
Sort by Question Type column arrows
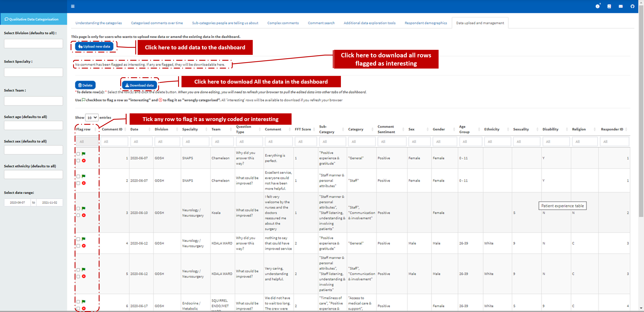click(260, 129)
